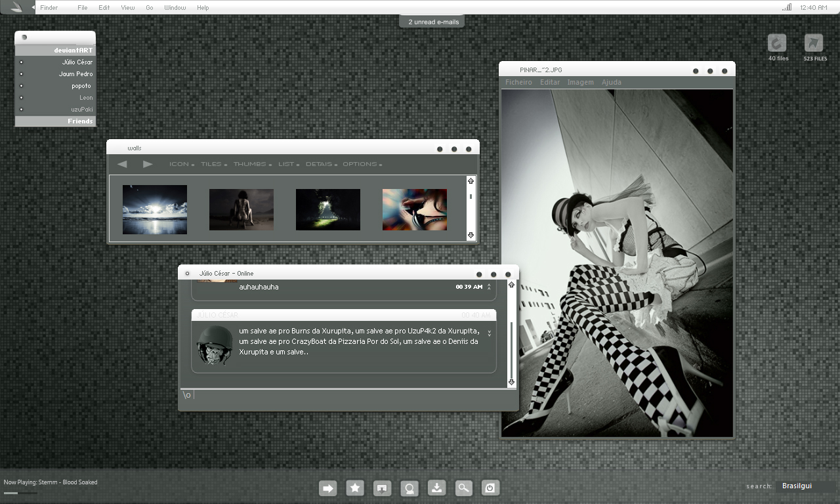
Task: Open the magnifier search dock icon
Action: [464, 488]
